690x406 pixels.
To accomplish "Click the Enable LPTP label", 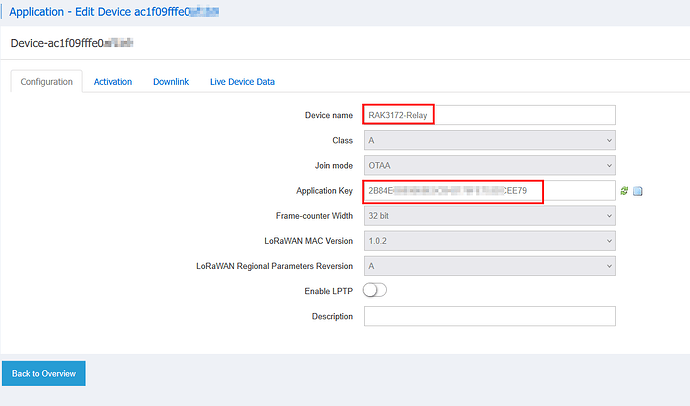I will pos(328,291).
